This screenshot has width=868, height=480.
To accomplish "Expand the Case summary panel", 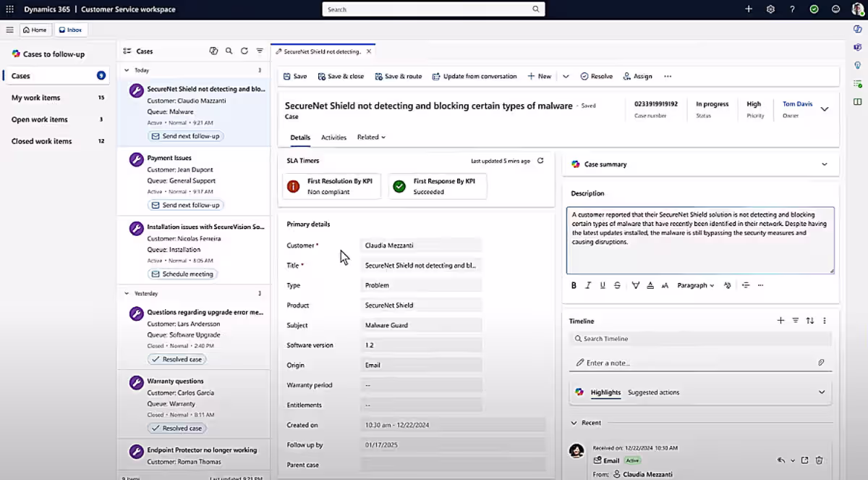I will click(824, 164).
